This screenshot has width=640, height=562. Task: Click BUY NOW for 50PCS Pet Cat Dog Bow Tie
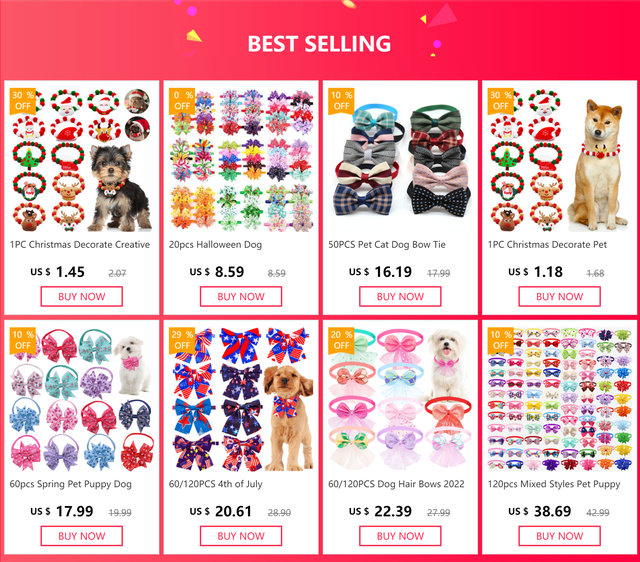click(400, 296)
